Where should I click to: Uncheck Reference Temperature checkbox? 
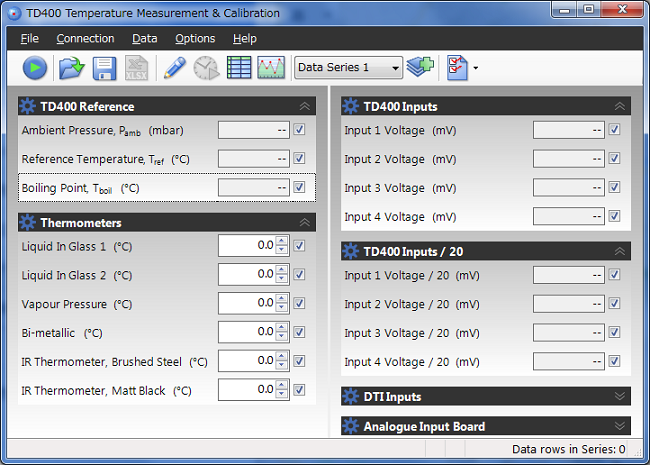tap(299, 158)
